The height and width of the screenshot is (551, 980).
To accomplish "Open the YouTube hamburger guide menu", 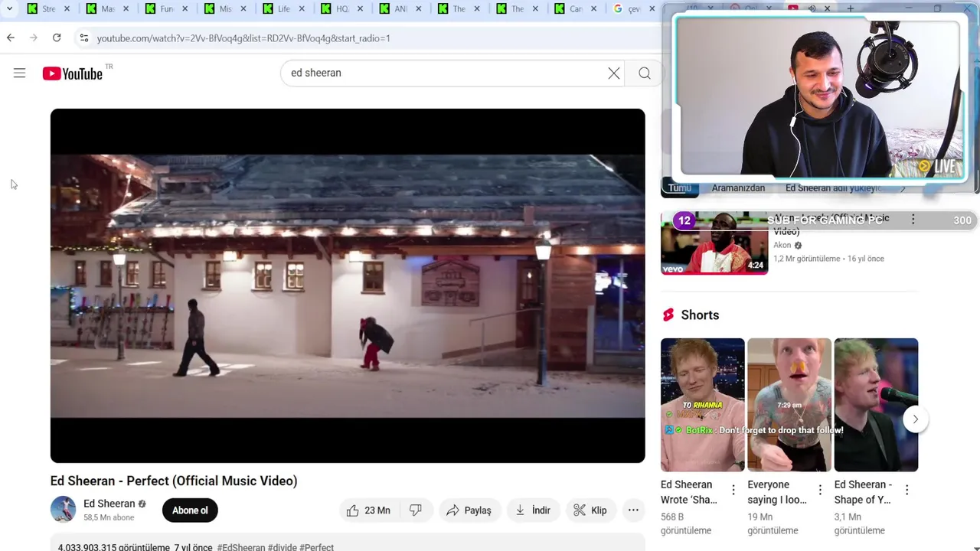I will tap(20, 73).
